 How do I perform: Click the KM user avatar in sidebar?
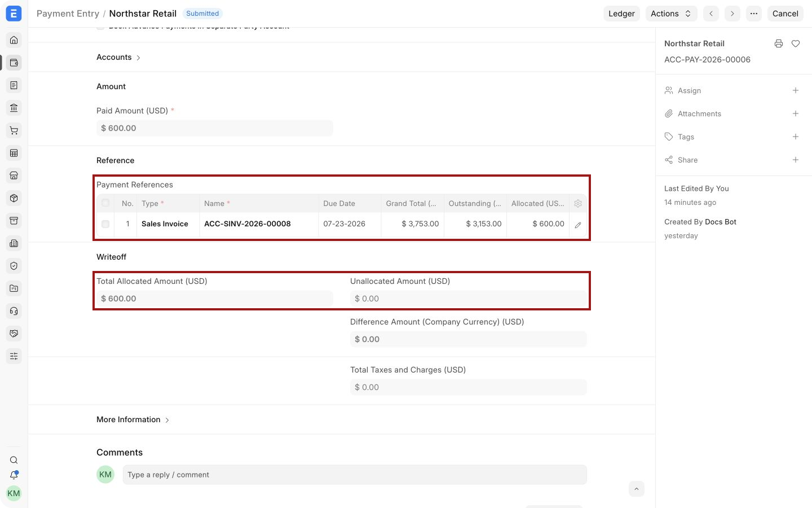(14, 493)
